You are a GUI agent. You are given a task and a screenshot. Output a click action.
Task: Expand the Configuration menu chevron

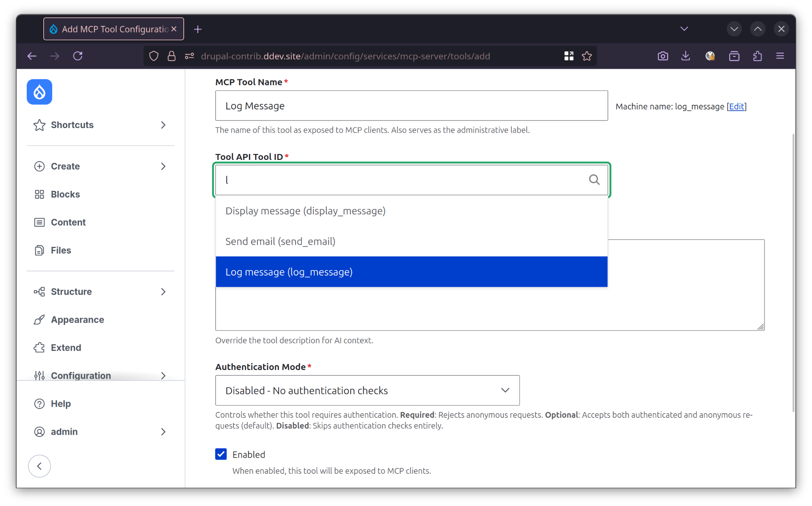163,375
